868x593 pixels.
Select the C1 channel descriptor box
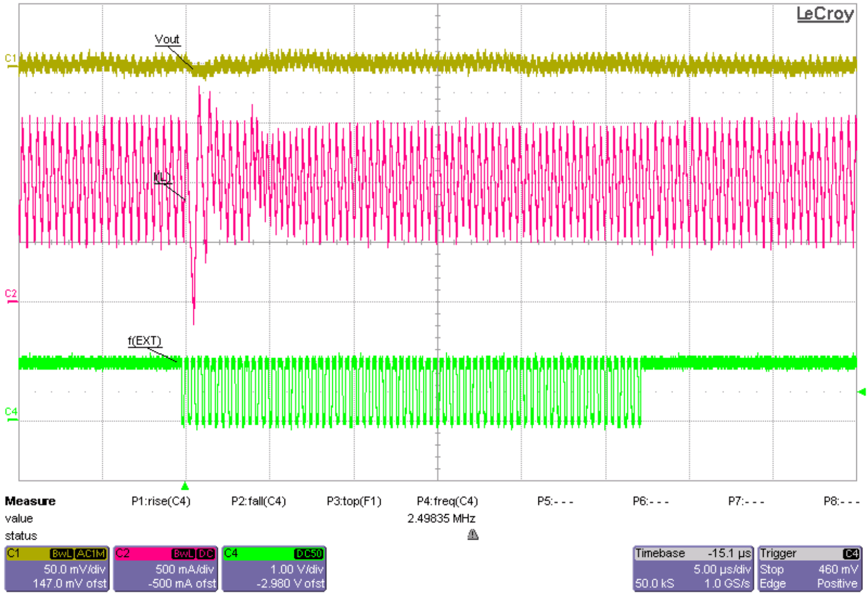click(56, 567)
